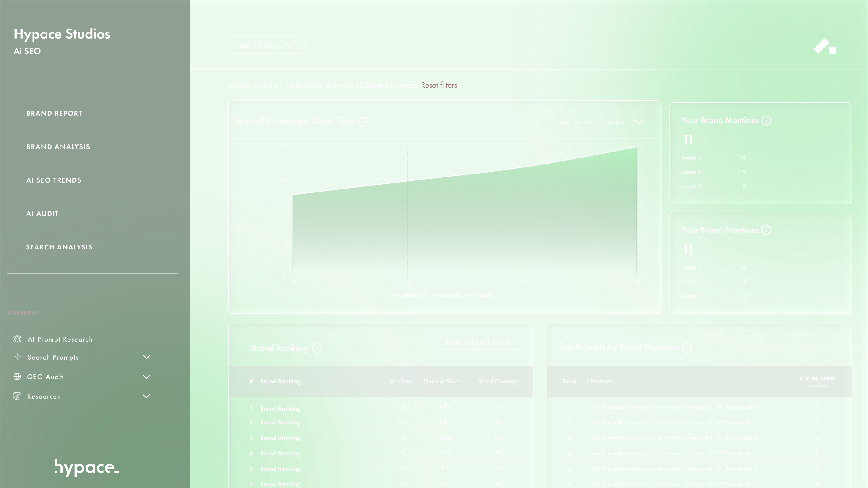This screenshot has height=488, width=868.
Task: Click info icon on lower Your Brand Mentions card
Action: (766, 230)
